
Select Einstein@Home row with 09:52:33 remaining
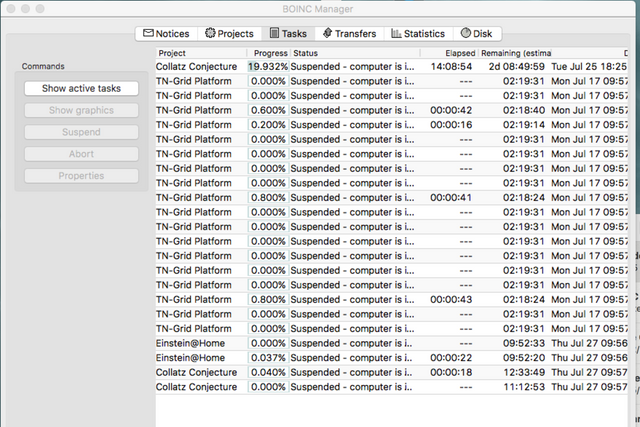click(x=391, y=343)
